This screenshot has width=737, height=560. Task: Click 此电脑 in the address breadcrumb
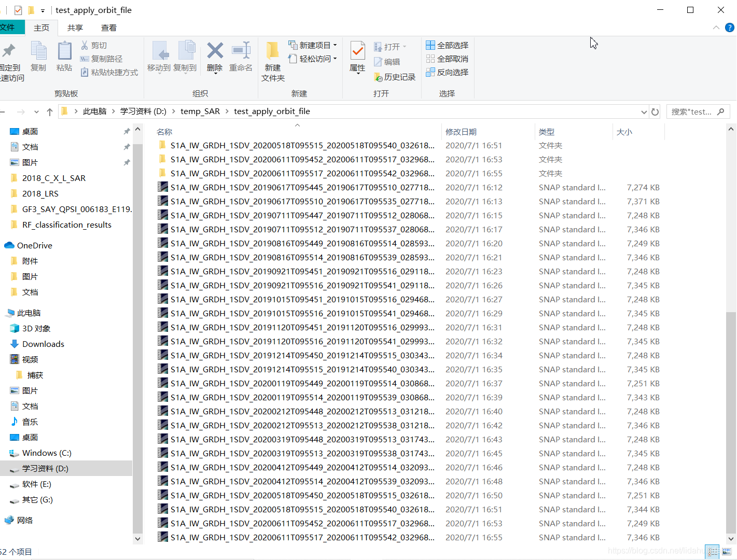click(x=94, y=111)
